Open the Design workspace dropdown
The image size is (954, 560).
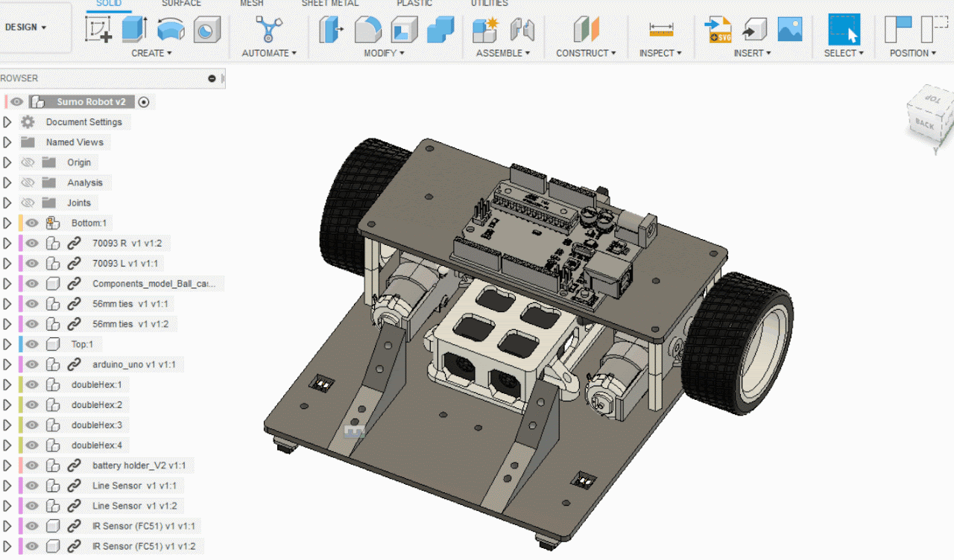26,28
